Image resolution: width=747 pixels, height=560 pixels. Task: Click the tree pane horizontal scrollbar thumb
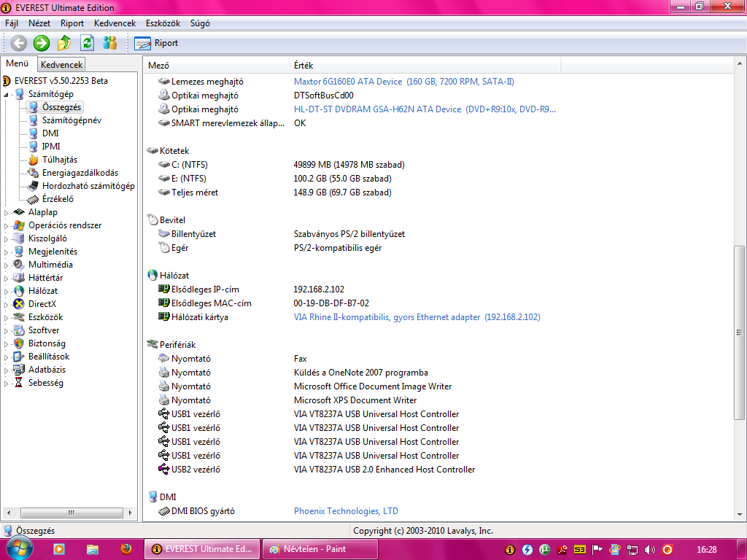[x=71, y=513]
